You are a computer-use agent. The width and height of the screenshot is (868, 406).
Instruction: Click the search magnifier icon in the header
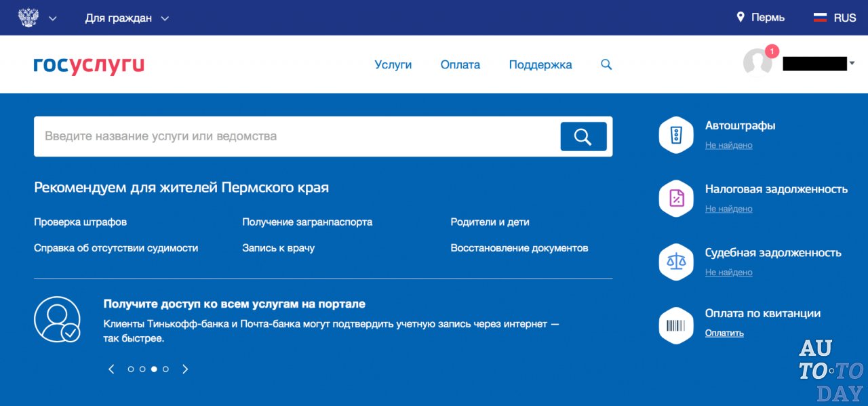pos(606,64)
